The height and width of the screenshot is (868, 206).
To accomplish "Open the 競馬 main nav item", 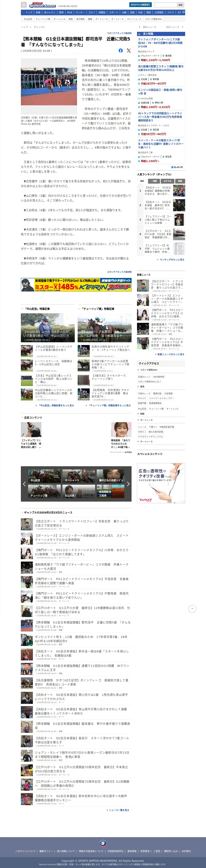I will pyautogui.click(x=149, y=13).
